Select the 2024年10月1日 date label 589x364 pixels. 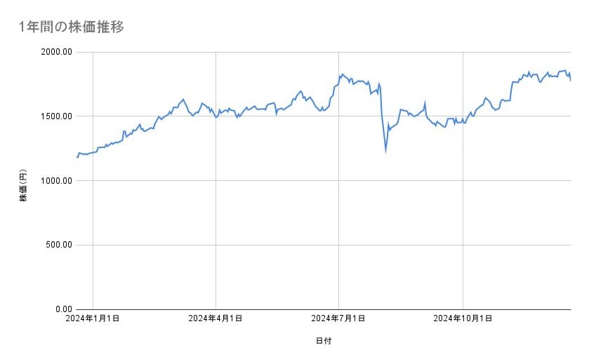462,318
